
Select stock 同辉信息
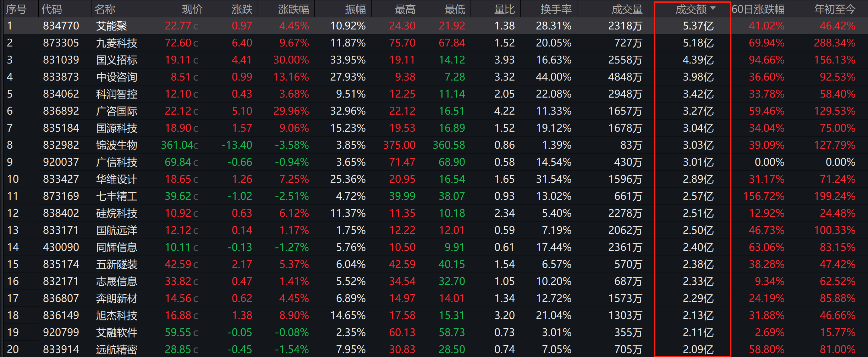(116, 247)
